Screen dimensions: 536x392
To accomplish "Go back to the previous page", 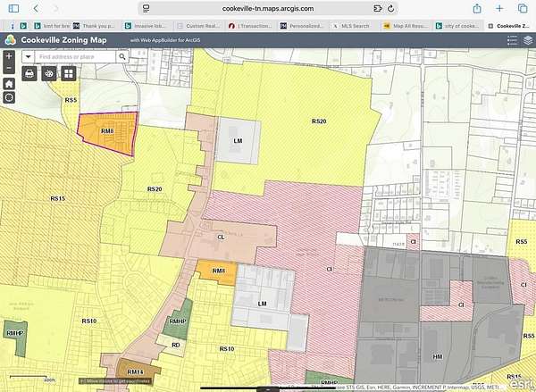I will tap(36, 8).
